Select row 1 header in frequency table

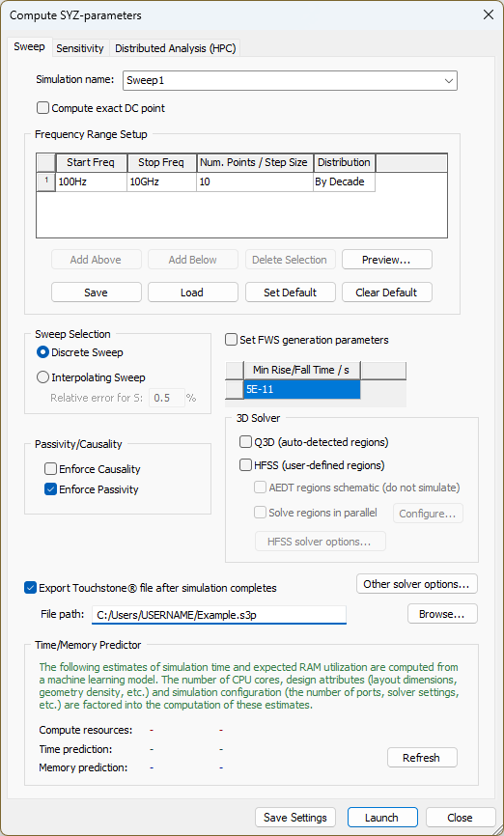point(46,181)
